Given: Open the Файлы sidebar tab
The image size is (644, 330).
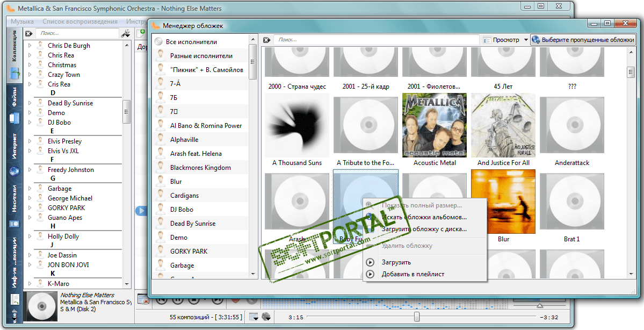Looking at the screenshot, I should pos(15,106).
